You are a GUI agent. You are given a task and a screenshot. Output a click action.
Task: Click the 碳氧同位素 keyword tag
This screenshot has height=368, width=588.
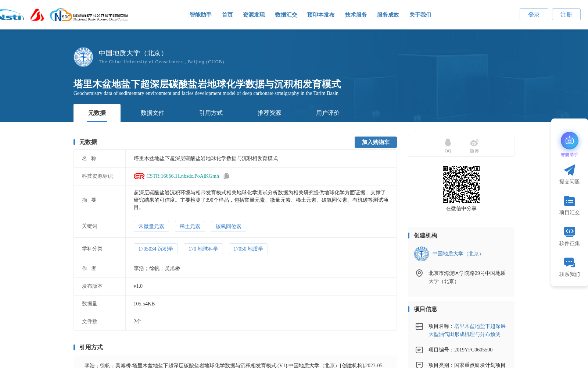[x=229, y=226]
